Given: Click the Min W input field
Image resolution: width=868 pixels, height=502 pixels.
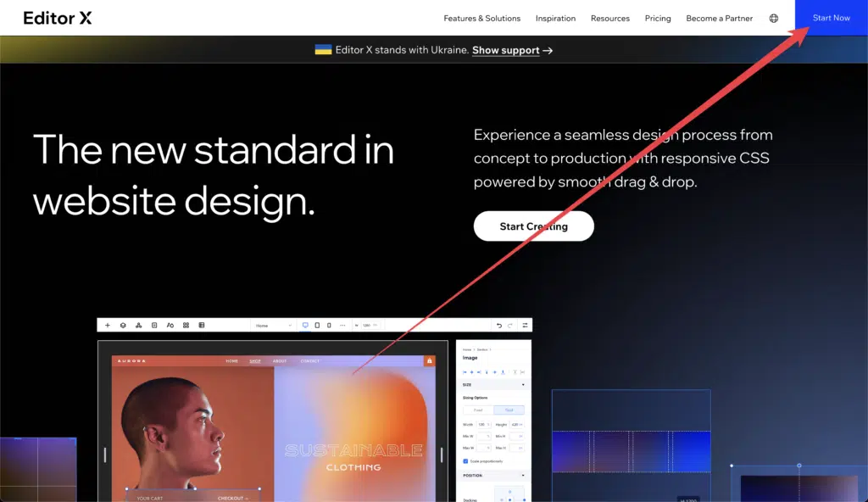Looking at the screenshot, I should [x=484, y=436].
